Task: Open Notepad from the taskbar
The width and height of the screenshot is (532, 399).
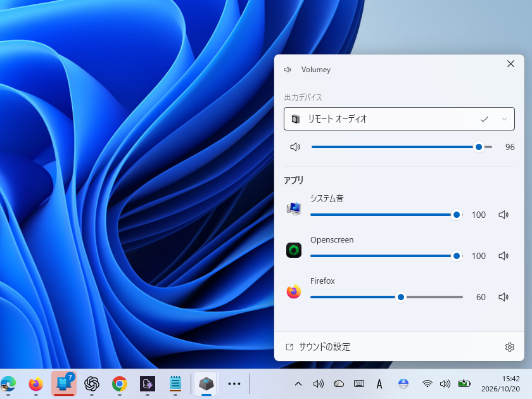Action: pyautogui.click(x=175, y=384)
